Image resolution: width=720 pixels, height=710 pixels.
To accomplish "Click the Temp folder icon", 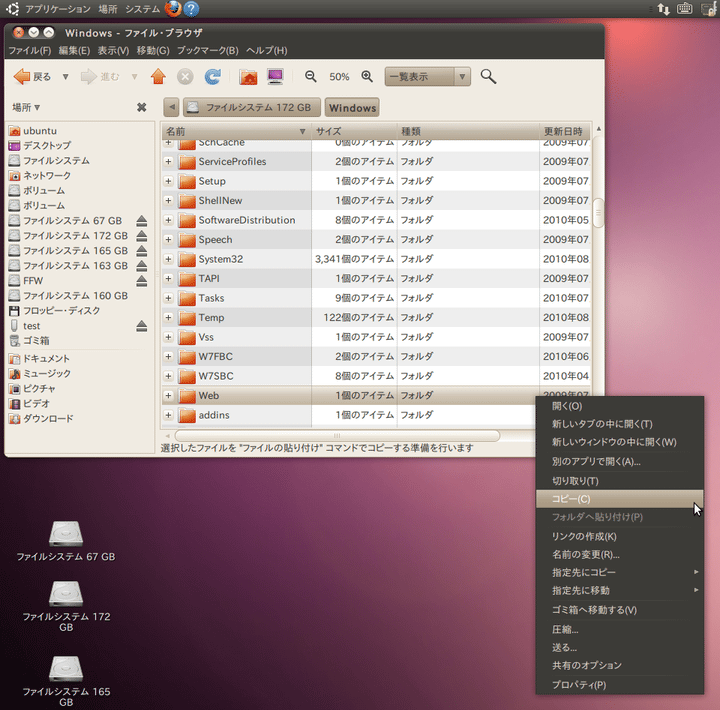I will [187, 318].
